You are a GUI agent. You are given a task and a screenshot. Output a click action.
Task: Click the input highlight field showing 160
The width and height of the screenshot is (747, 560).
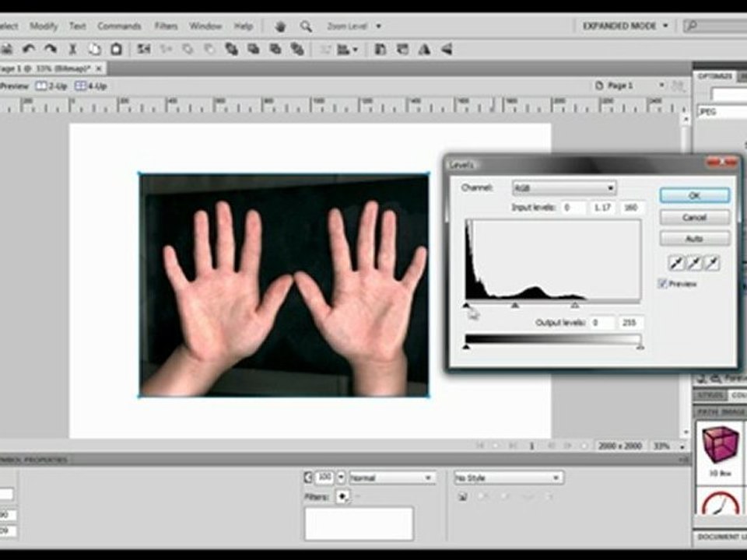click(632, 208)
